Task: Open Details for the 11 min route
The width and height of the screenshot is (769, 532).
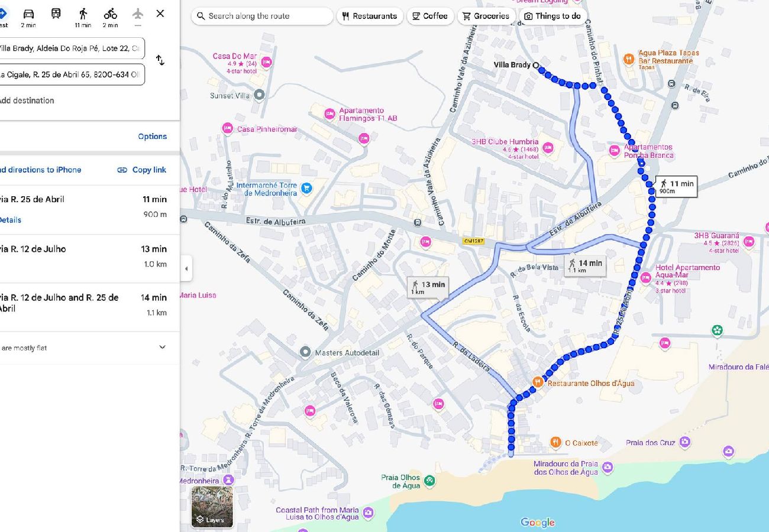Action: click(11, 220)
